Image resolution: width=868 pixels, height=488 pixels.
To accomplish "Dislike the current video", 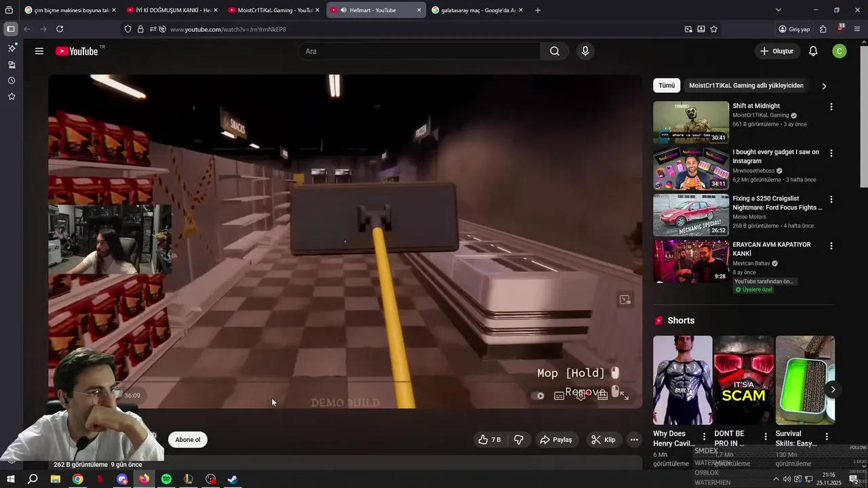I will [x=519, y=440].
